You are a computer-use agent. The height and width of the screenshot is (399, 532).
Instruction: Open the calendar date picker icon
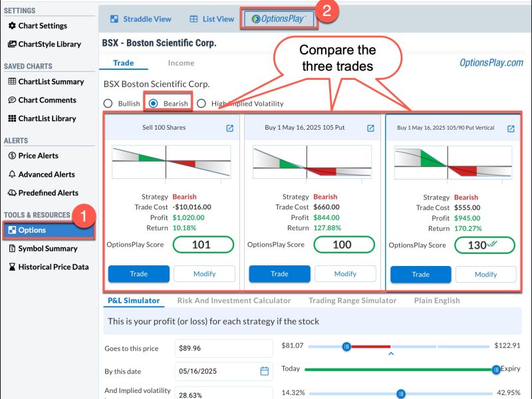264,371
